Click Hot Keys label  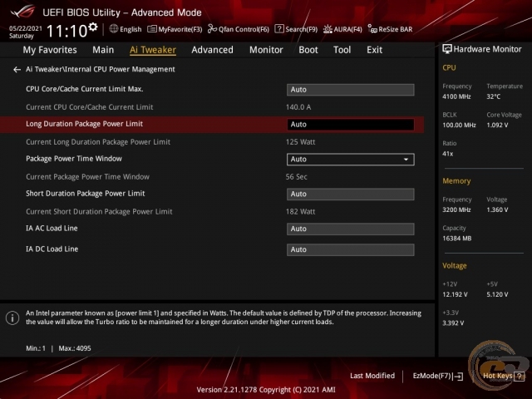[x=498, y=376]
